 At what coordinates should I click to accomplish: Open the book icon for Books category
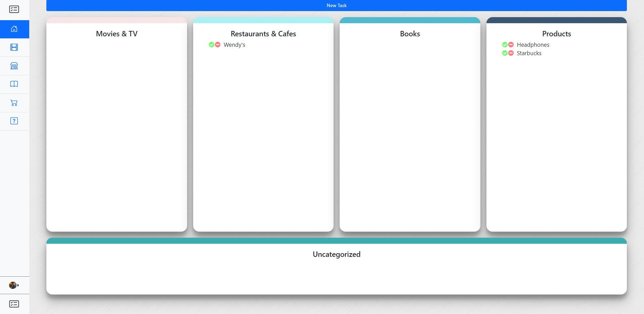(14, 84)
